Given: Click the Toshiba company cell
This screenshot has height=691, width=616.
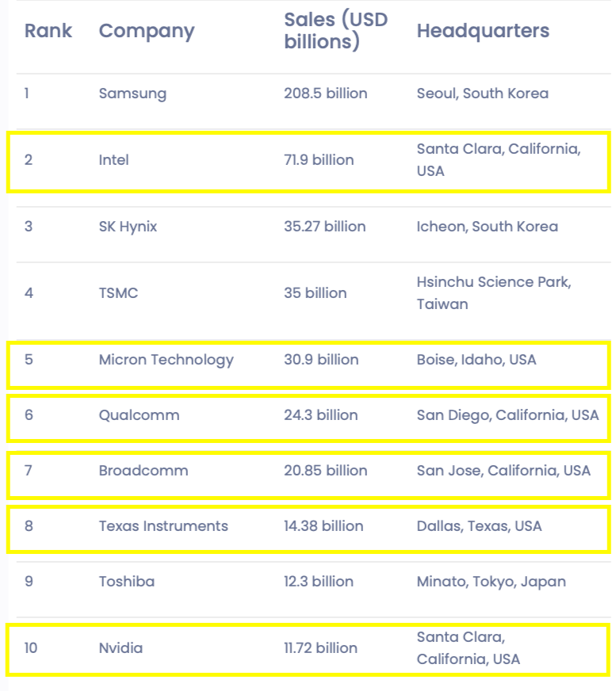Looking at the screenshot, I should 127,582.
